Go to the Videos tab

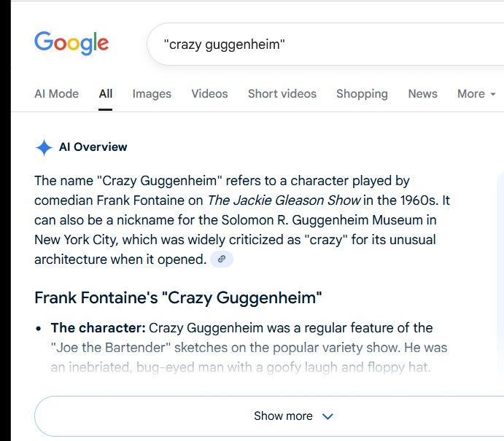209,94
